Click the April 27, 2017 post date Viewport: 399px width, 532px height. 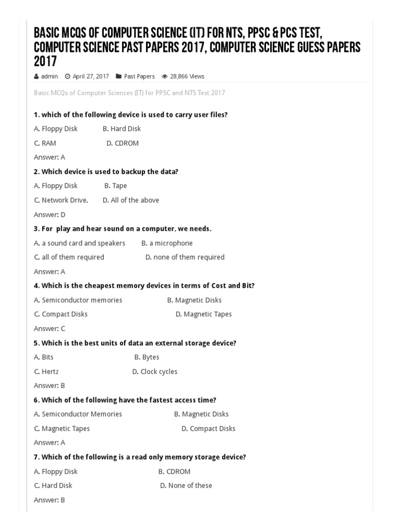tap(91, 76)
